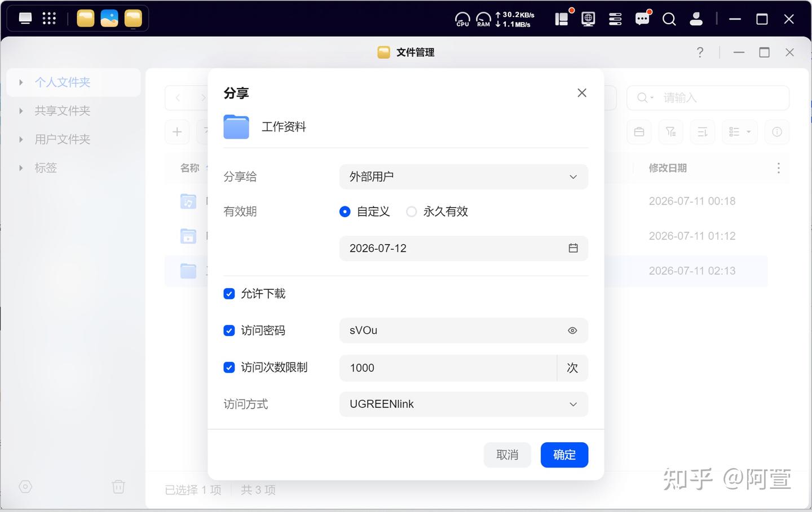Sort by the 名称 column header
Image resolution: width=812 pixels, height=512 pixels.
coord(189,168)
